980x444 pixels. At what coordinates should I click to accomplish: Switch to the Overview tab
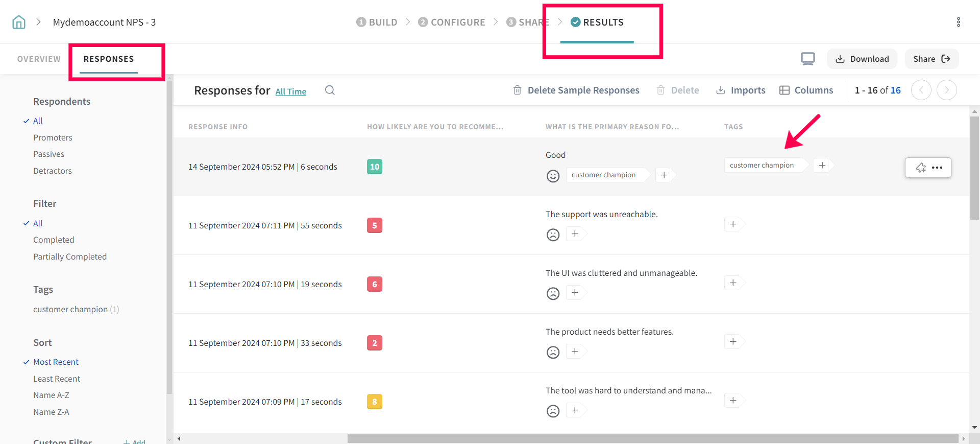pyautogui.click(x=39, y=59)
